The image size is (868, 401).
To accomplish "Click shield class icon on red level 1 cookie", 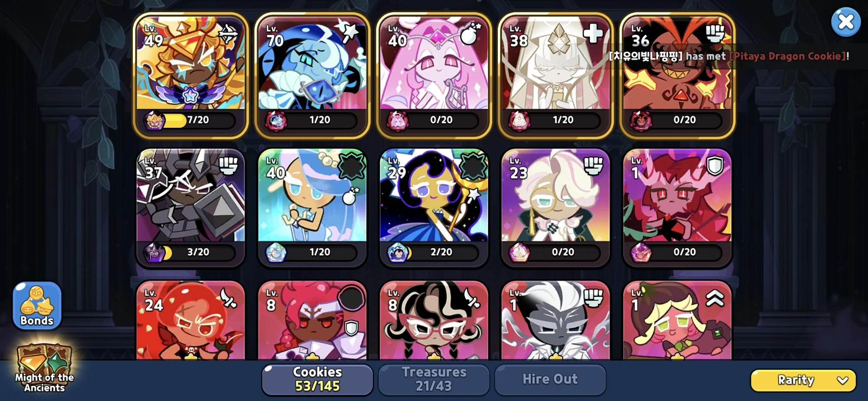I will pos(715,166).
